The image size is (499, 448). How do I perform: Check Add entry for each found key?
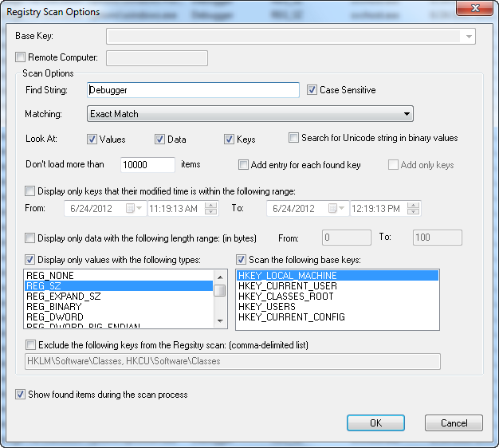(x=244, y=165)
